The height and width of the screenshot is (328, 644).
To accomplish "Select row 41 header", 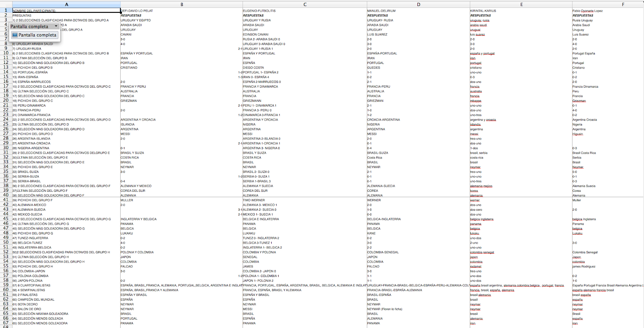I will coord(6,200).
